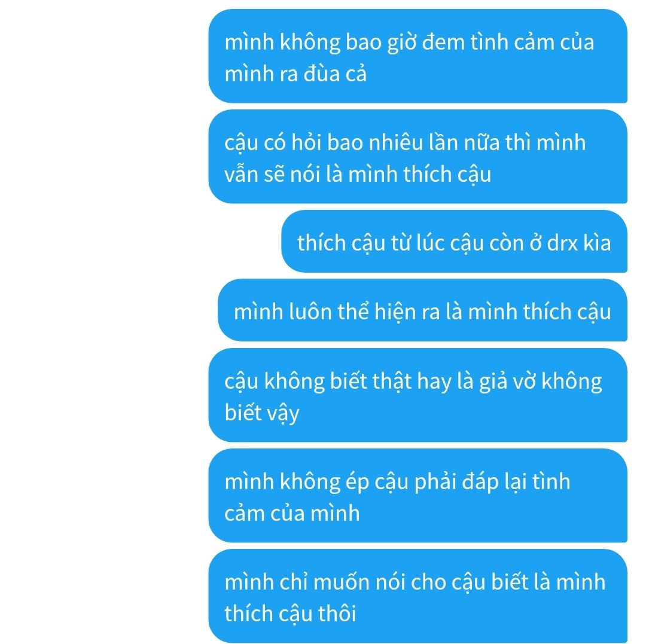Select the message starting "mình không bao giờ đem"
Image resolution: width=646 pixels, height=644 pixels.
point(418,56)
